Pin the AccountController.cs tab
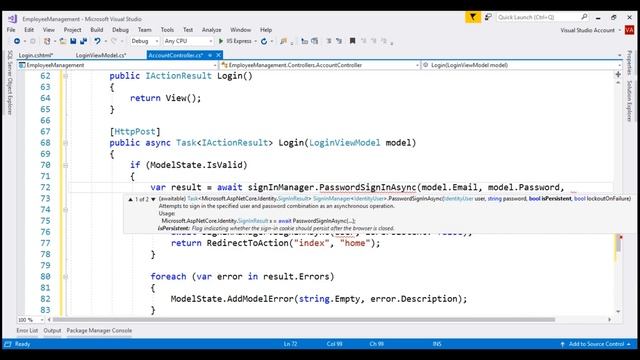This screenshot has height=360, width=640. (x=210, y=55)
